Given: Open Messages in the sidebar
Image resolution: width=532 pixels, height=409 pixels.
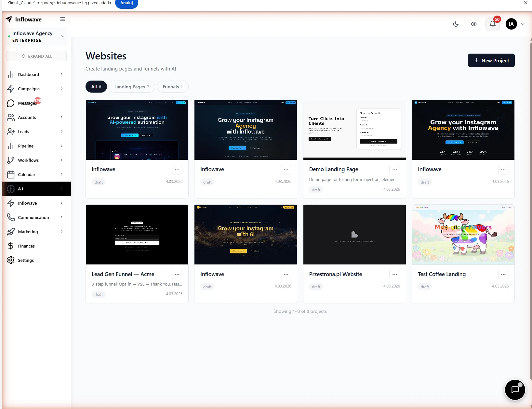Looking at the screenshot, I should 27,103.
